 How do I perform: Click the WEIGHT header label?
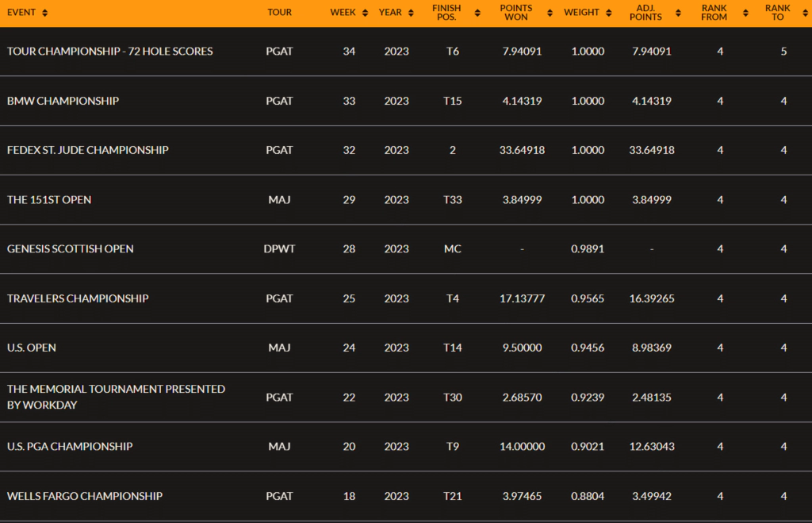pos(581,13)
